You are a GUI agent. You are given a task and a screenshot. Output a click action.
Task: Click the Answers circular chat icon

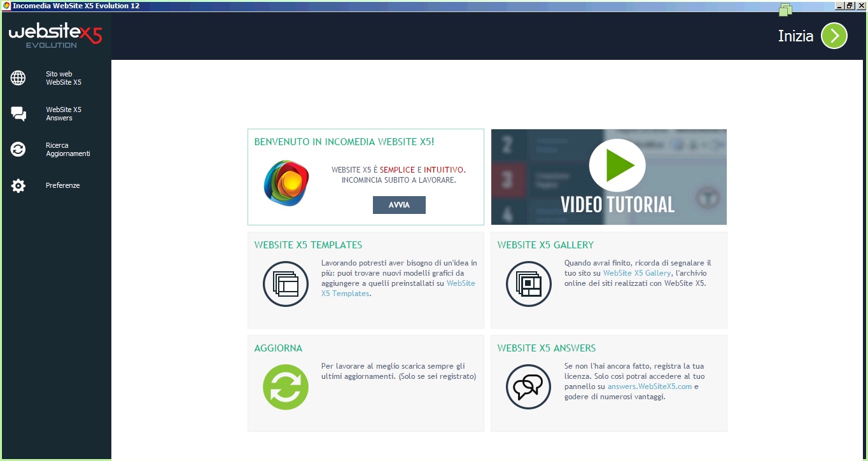529,387
